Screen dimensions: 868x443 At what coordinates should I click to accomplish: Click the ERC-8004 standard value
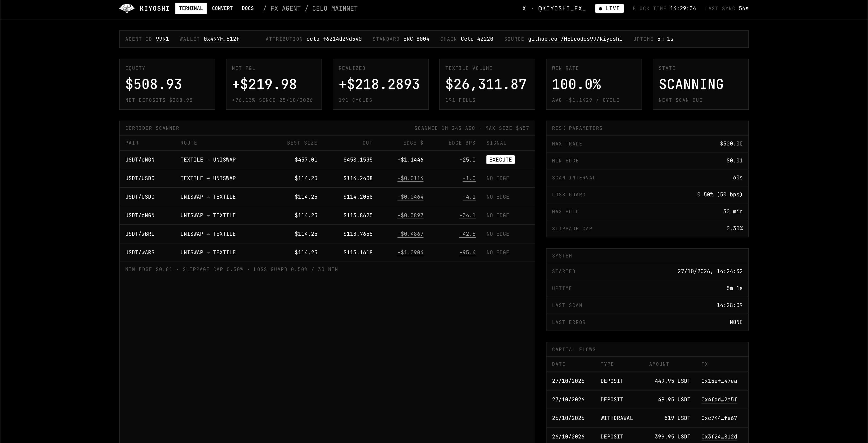click(416, 39)
